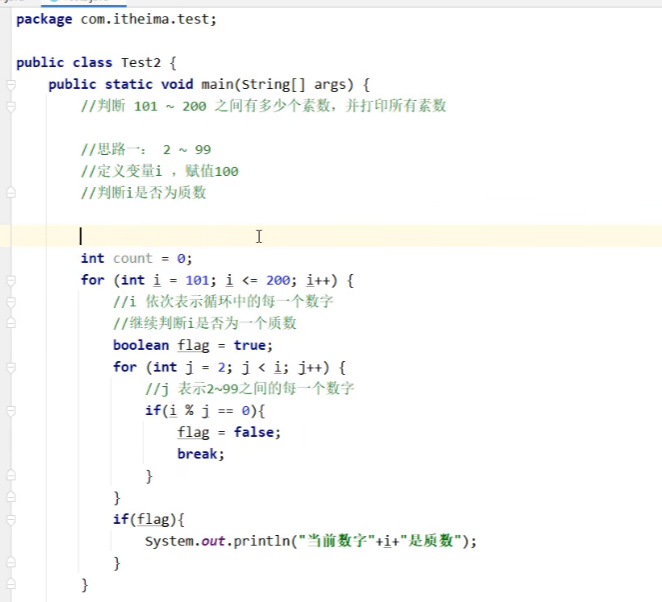Collapse the if(flag) block from the gutter
This screenshot has width=662, height=602.
[x=11, y=520]
